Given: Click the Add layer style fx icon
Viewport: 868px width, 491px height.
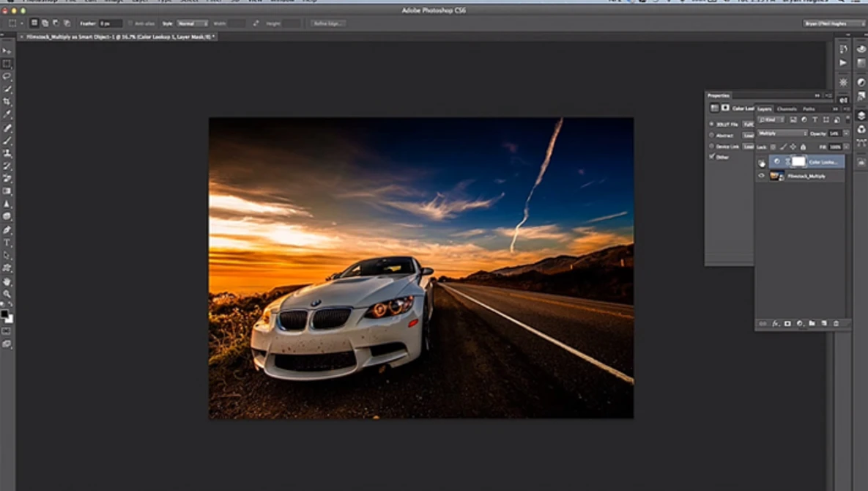Looking at the screenshot, I should pyautogui.click(x=775, y=323).
